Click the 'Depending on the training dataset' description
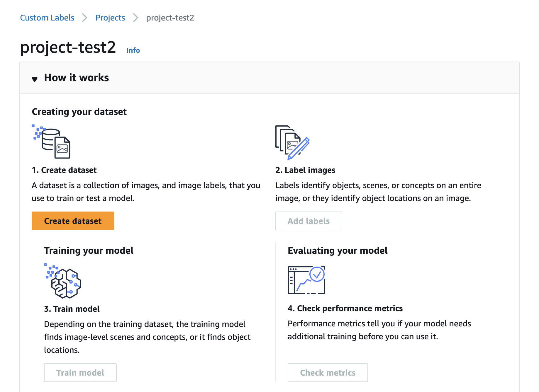This screenshot has height=392, width=539. pos(147,337)
